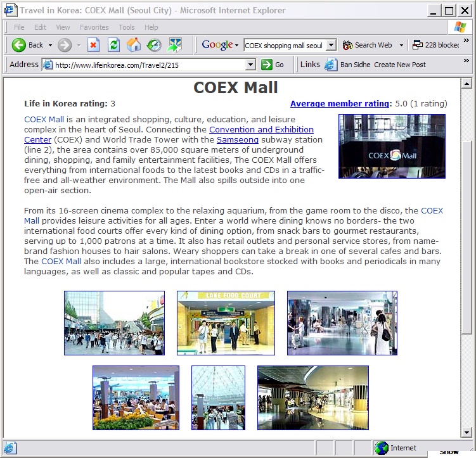Open the View menu

(63, 27)
